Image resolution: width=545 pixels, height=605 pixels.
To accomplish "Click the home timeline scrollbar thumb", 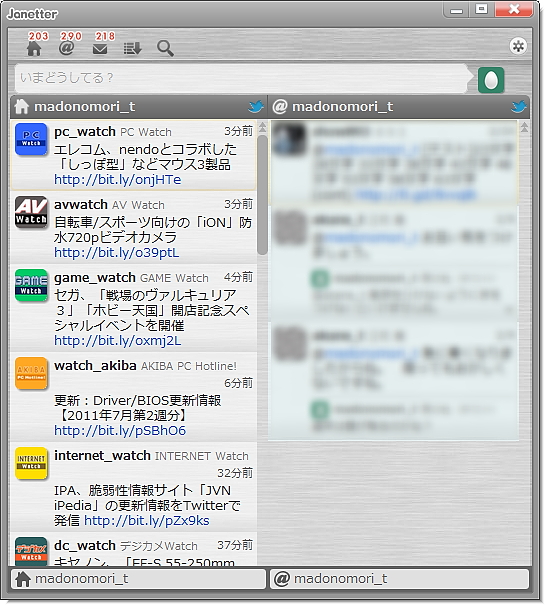I will point(262,195).
